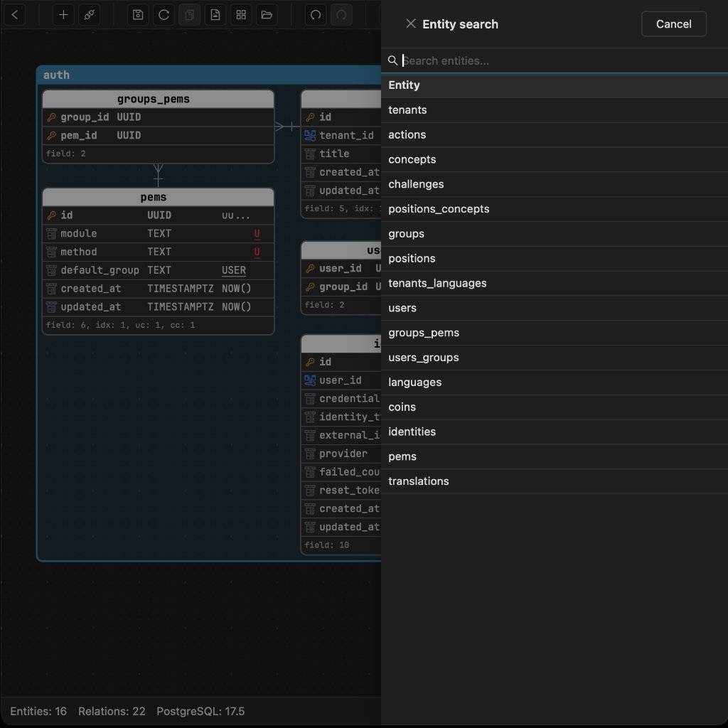Click the dimmed redo toolbar icon
This screenshot has height=728, width=728.
341,15
